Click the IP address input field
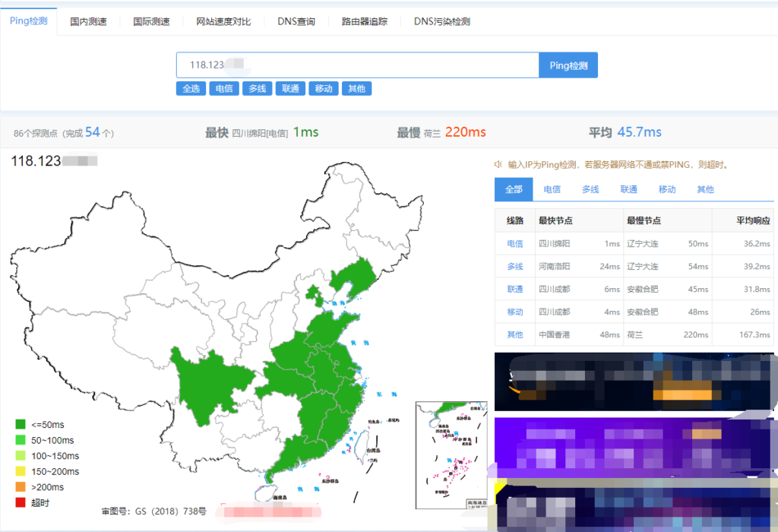This screenshot has height=532, width=778. tap(357, 65)
